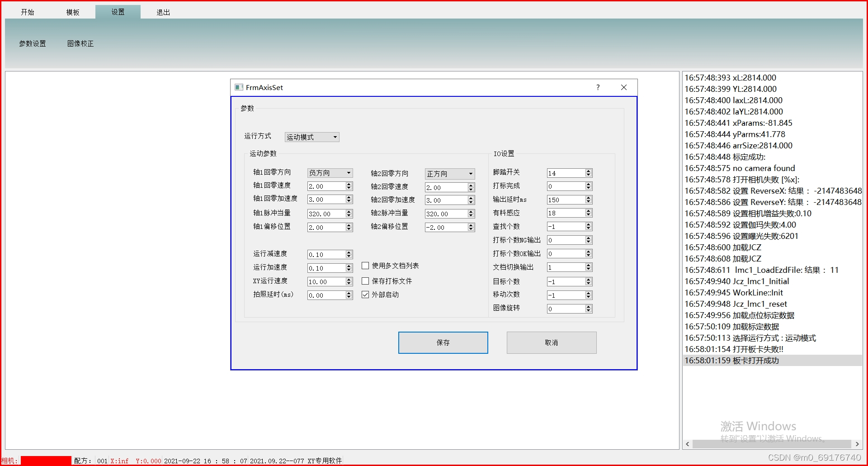Click the 拍照延时(ms) value field
868x466 pixels.
point(326,295)
